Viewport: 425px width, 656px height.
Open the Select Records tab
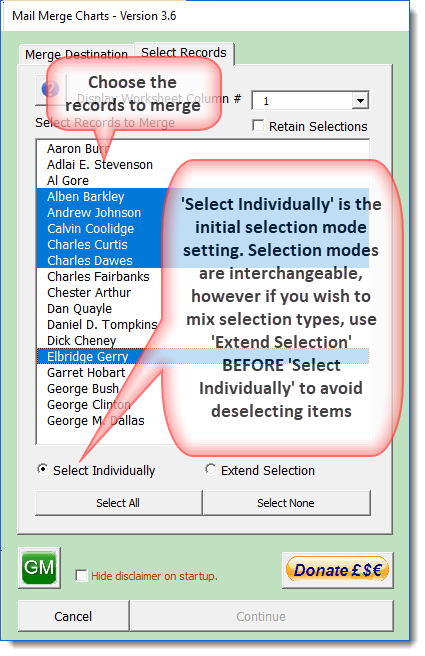tap(184, 53)
